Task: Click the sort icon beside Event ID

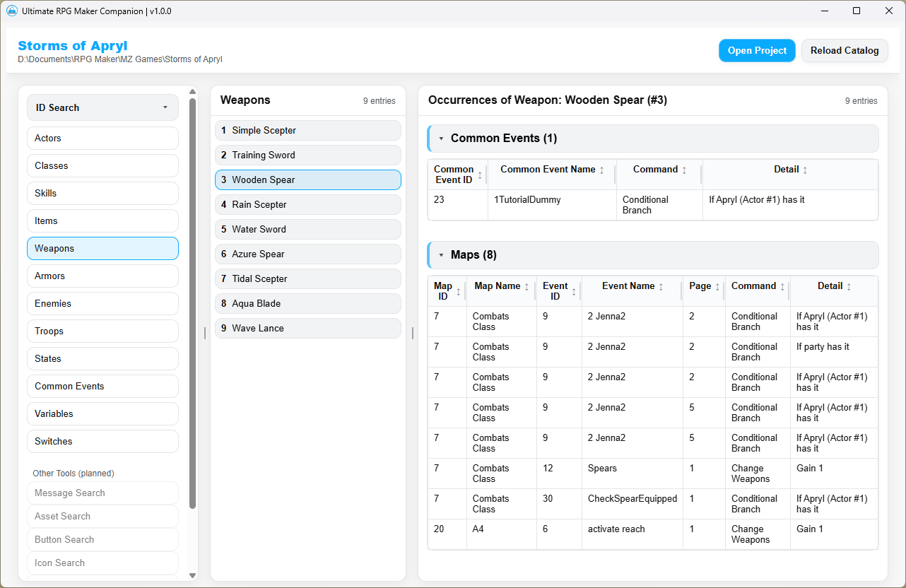Action: (574, 292)
